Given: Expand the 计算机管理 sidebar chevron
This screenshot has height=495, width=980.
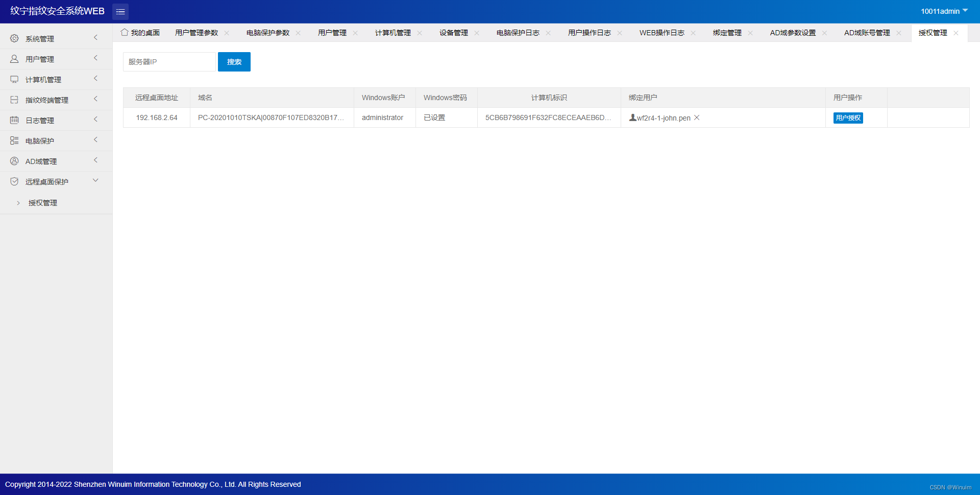Looking at the screenshot, I should pos(95,79).
